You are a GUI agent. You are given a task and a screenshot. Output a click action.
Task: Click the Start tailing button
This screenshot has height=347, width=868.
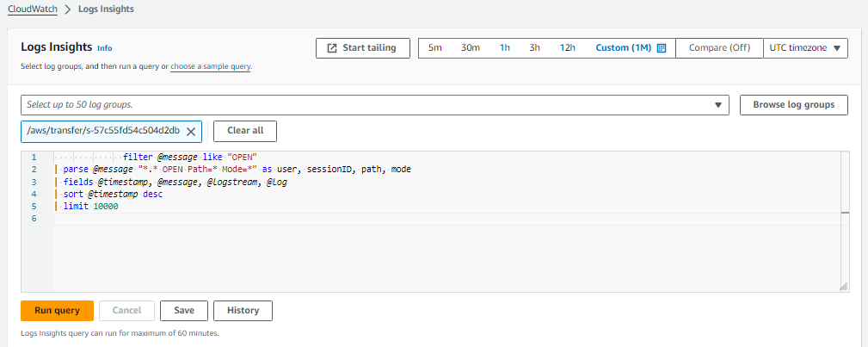(x=363, y=48)
